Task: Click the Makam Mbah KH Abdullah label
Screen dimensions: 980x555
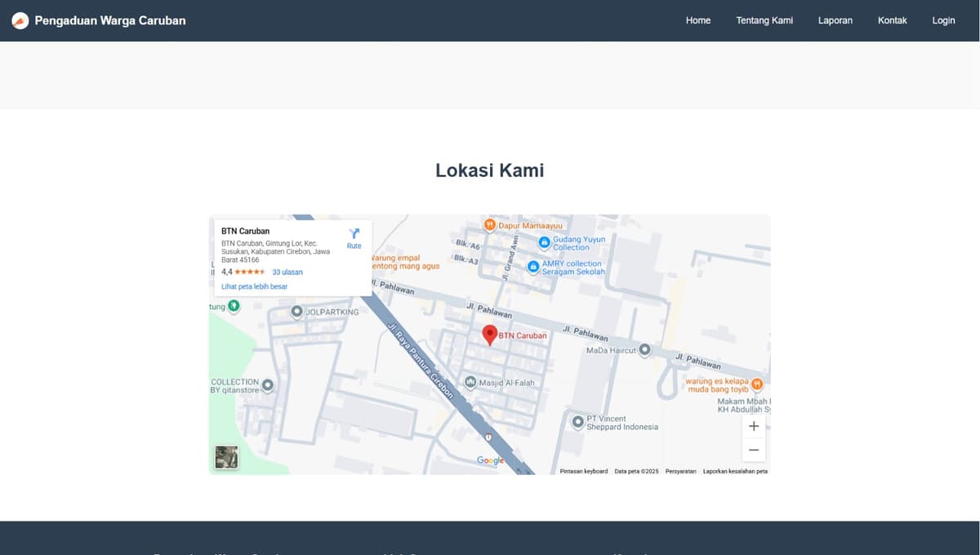Action: [744, 406]
